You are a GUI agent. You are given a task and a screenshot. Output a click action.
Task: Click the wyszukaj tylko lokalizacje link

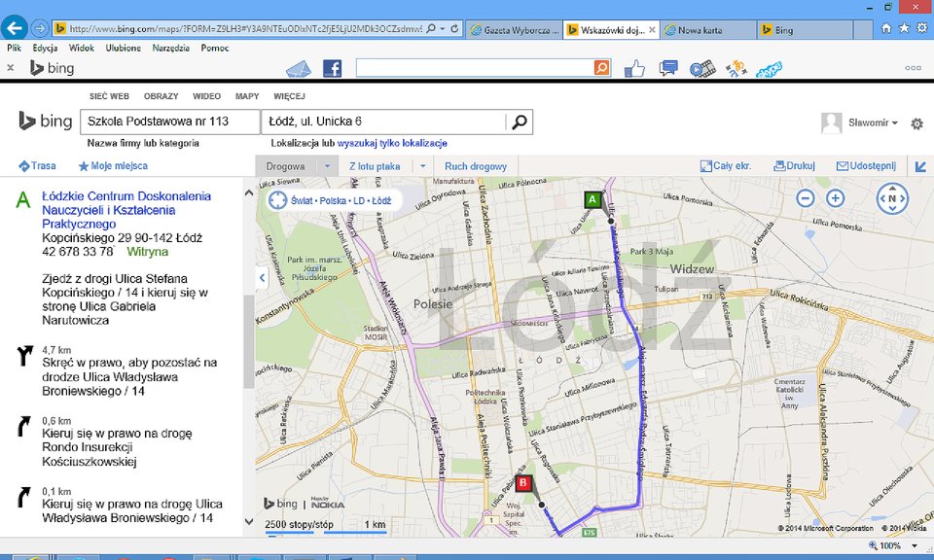pos(392,144)
